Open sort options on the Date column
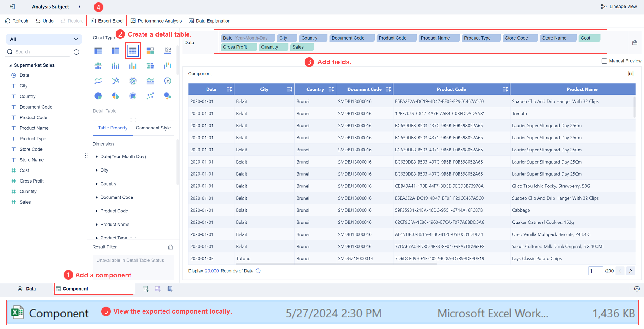 click(x=229, y=89)
